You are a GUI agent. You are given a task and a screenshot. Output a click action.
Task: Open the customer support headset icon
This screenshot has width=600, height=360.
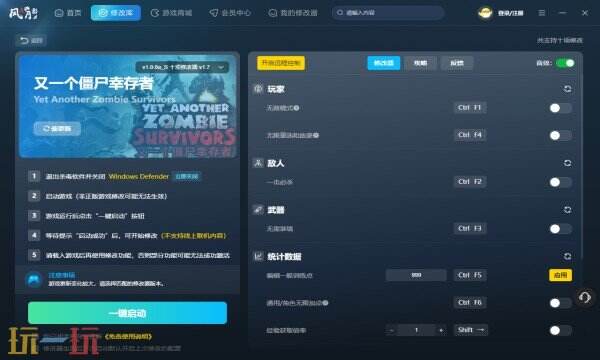(585, 297)
